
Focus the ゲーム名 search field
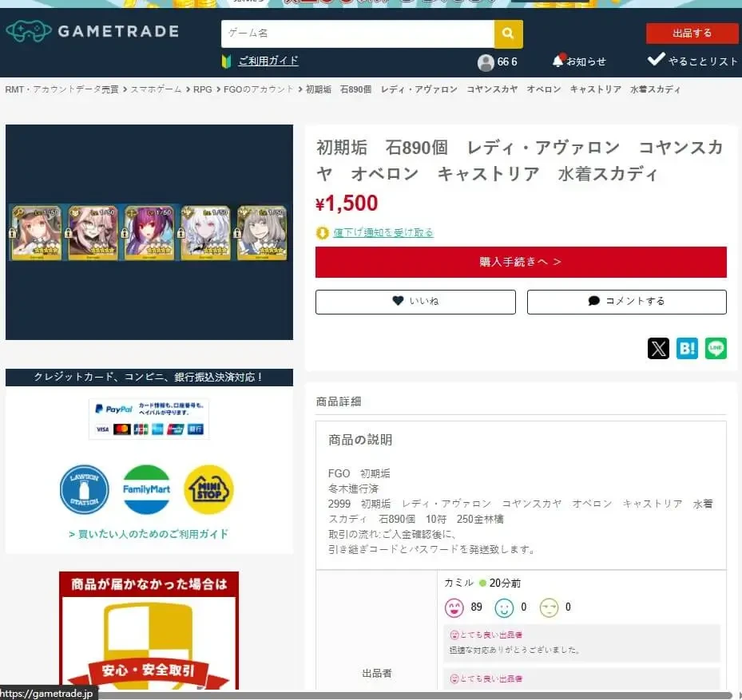coord(358,34)
